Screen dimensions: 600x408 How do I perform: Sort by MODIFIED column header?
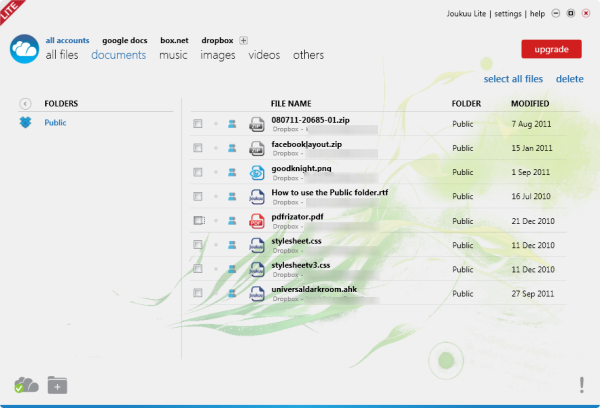point(530,104)
